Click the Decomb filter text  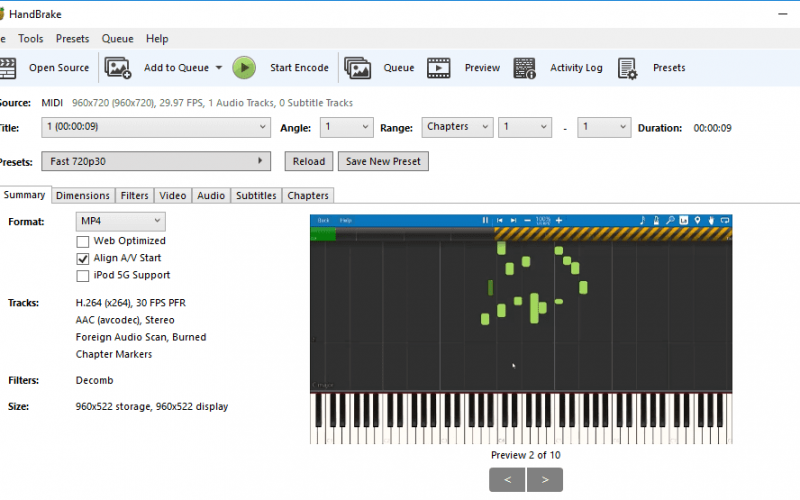tap(94, 380)
